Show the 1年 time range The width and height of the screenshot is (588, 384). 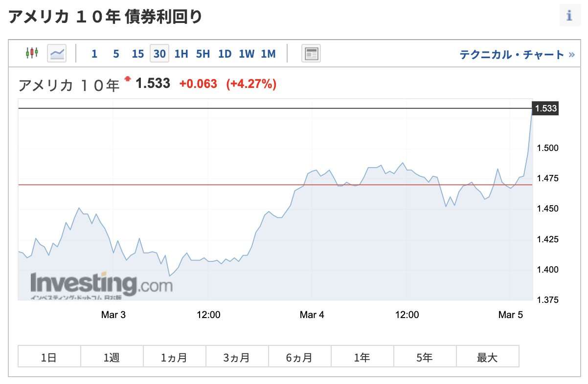coord(362,357)
